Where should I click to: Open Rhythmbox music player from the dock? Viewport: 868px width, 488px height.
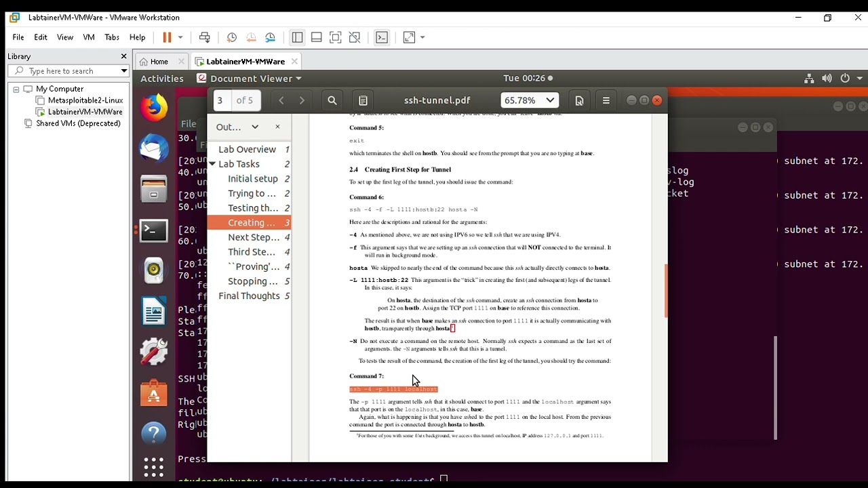(154, 271)
